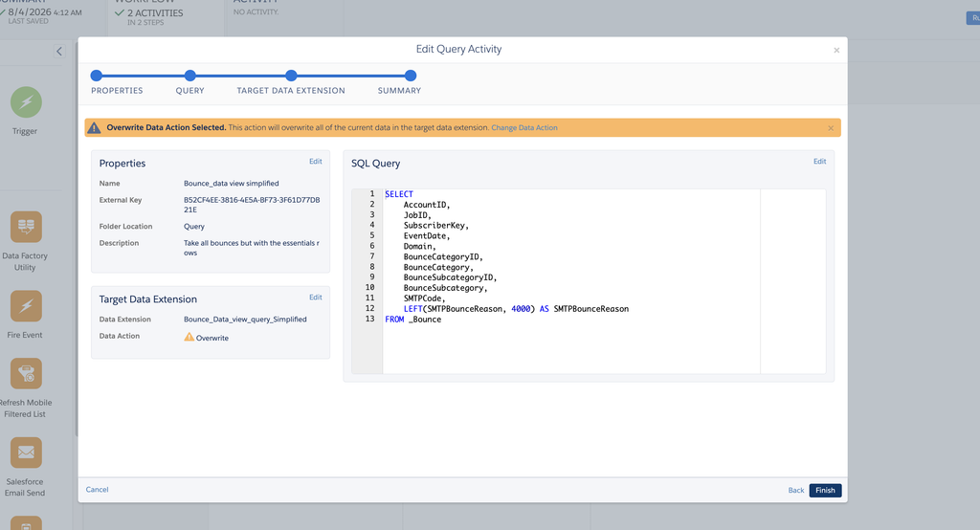Screen dimensions: 980x530
Task: Click the LEFT(SMTPBounceReason line
Action: pyautogui.click(x=516, y=309)
